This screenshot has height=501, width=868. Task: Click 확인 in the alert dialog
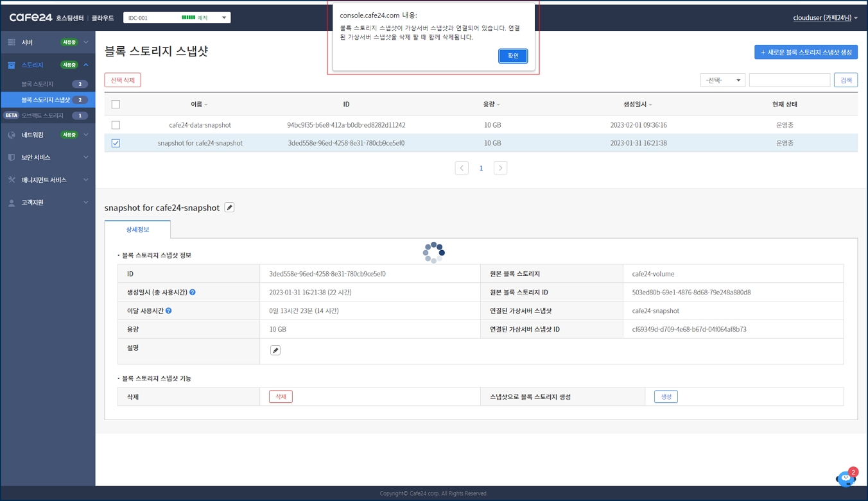coord(513,56)
